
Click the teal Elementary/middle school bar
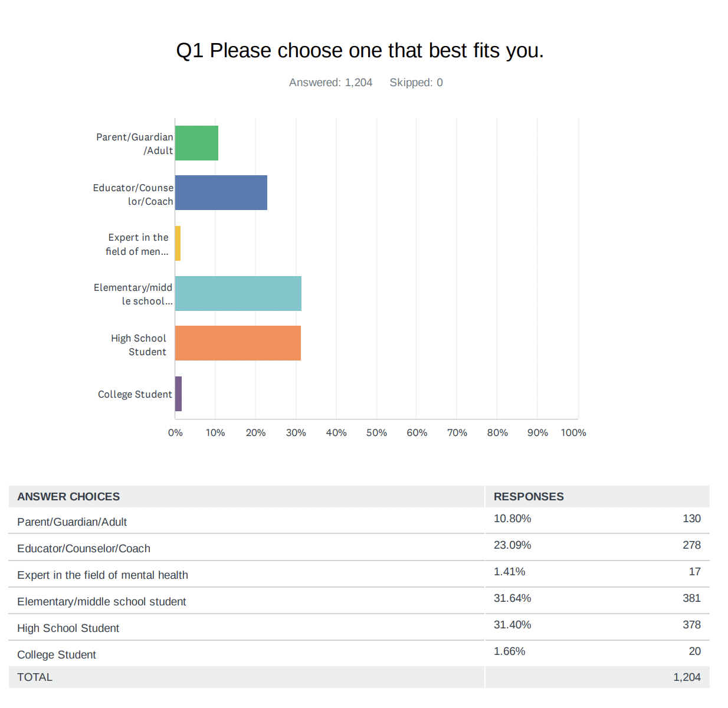click(x=238, y=293)
